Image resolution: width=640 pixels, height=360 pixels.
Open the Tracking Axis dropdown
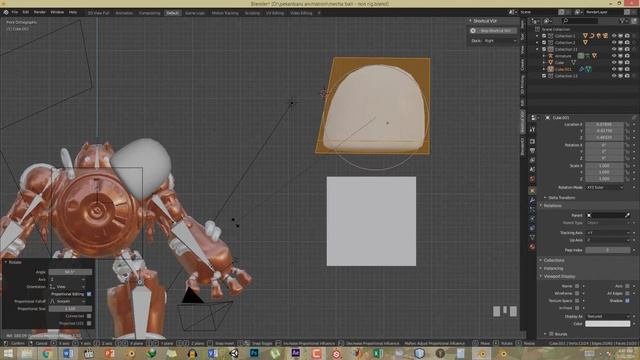[608, 233]
